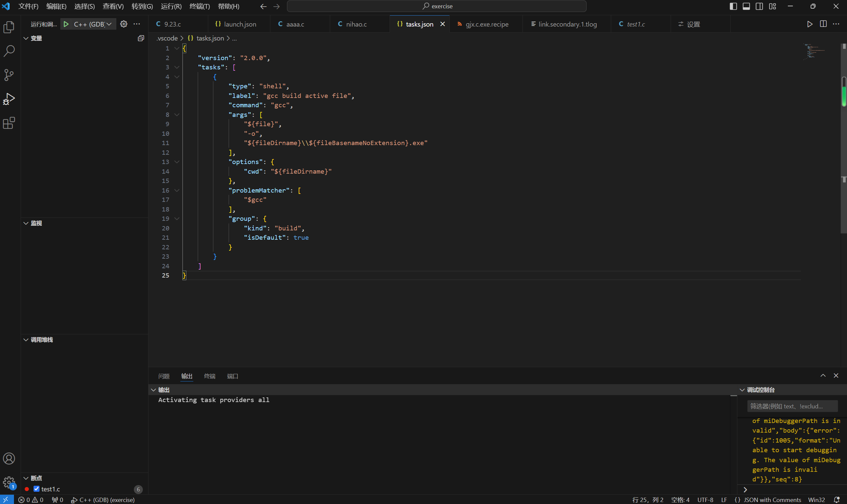Open the 终端(T) menu
Viewport: 847px width, 504px height.
(x=199, y=6)
